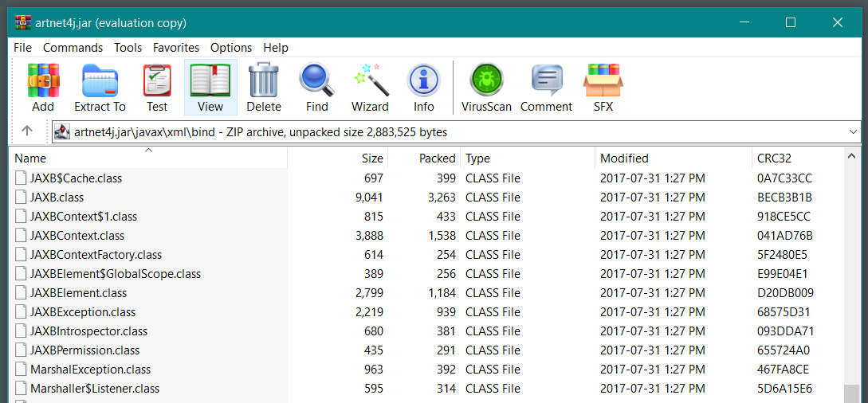Sort the list by Name column
Viewport: 868px width, 403px height.
pos(147,158)
